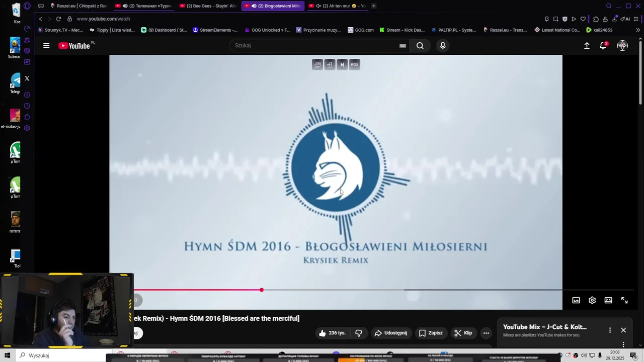This screenshot has height=362, width=644.
Task: Start voice search with the microphone
Action: tap(443, 46)
